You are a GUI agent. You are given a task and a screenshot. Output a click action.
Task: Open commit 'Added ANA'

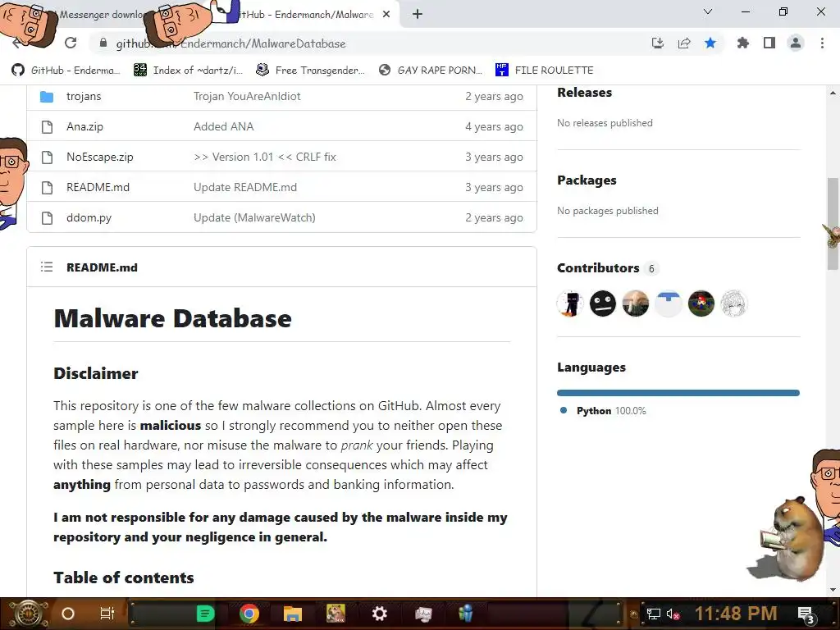click(223, 127)
